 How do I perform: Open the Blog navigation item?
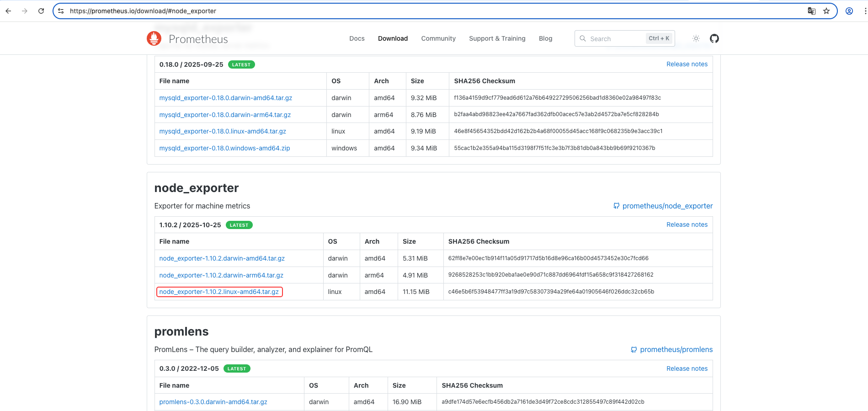546,38
